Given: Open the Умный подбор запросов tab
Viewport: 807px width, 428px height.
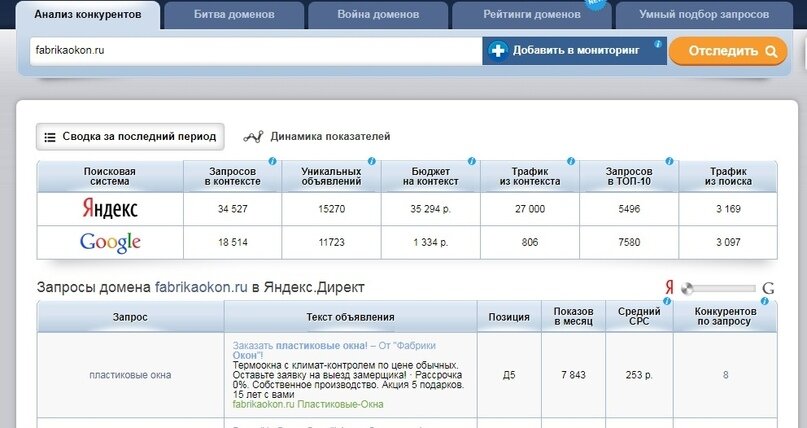Looking at the screenshot, I should [x=704, y=14].
